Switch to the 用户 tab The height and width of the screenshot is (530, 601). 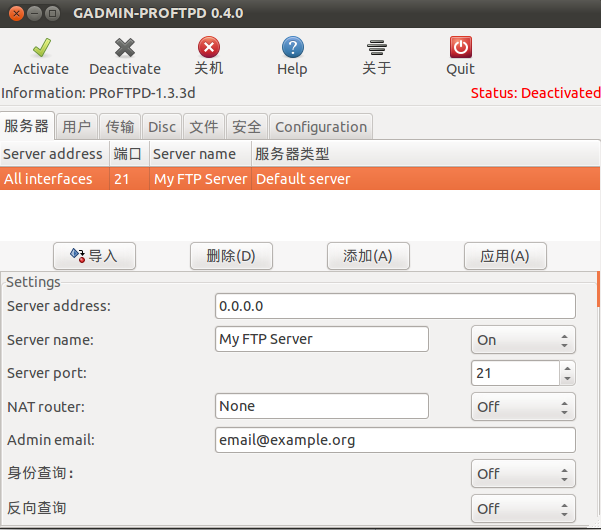(x=77, y=127)
